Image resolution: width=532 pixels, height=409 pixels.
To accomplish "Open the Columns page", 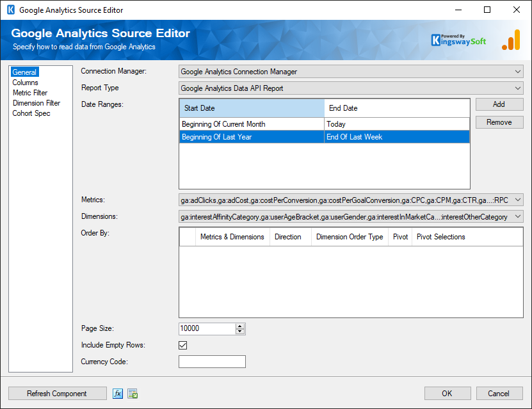I will point(25,83).
